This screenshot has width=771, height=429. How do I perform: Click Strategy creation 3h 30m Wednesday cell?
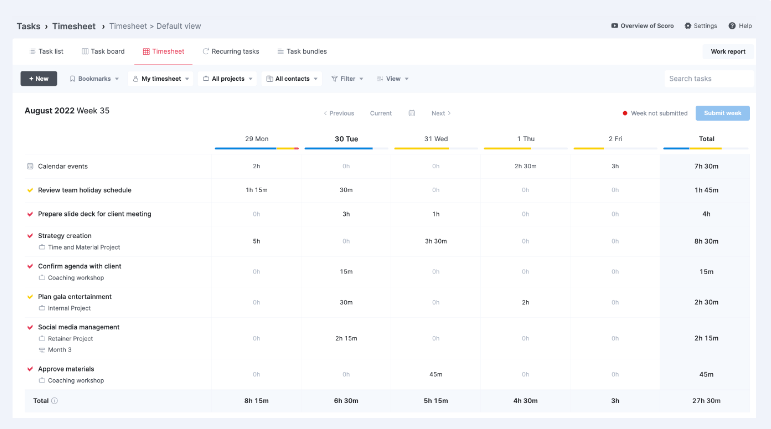click(436, 241)
